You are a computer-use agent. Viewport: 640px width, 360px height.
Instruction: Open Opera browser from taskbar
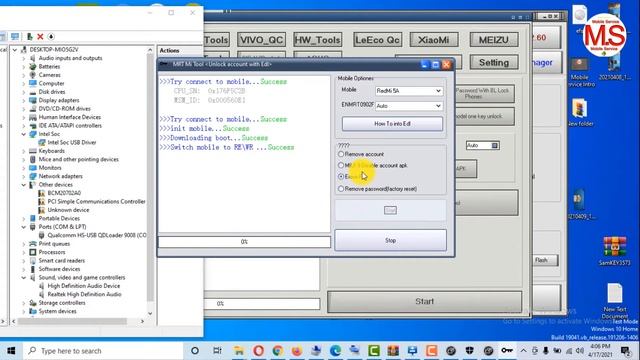click(x=258, y=351)
